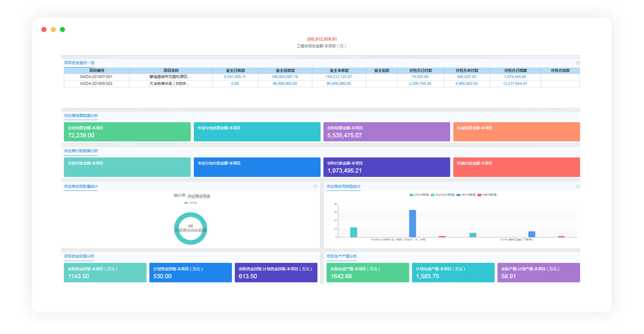Open more options for 供应商合同数量统计 panel
The height and width of the screenshot is (334, 644).
click(315, 187)
